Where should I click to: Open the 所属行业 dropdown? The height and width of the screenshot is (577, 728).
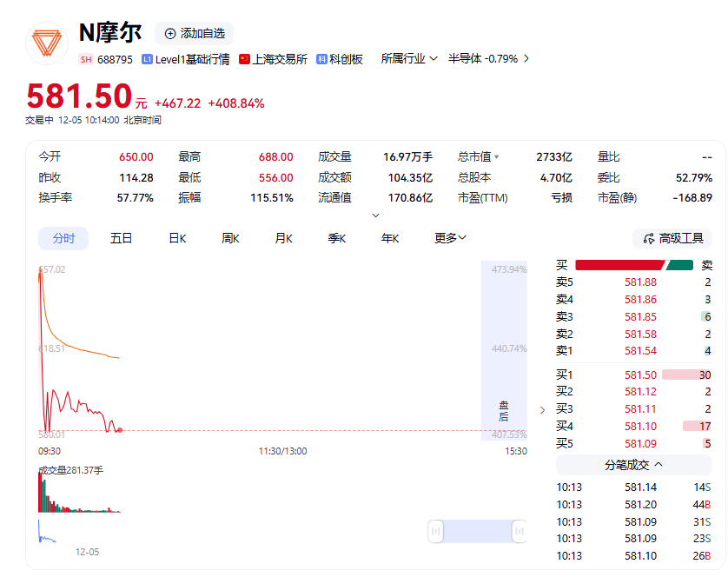click(408, 59)
